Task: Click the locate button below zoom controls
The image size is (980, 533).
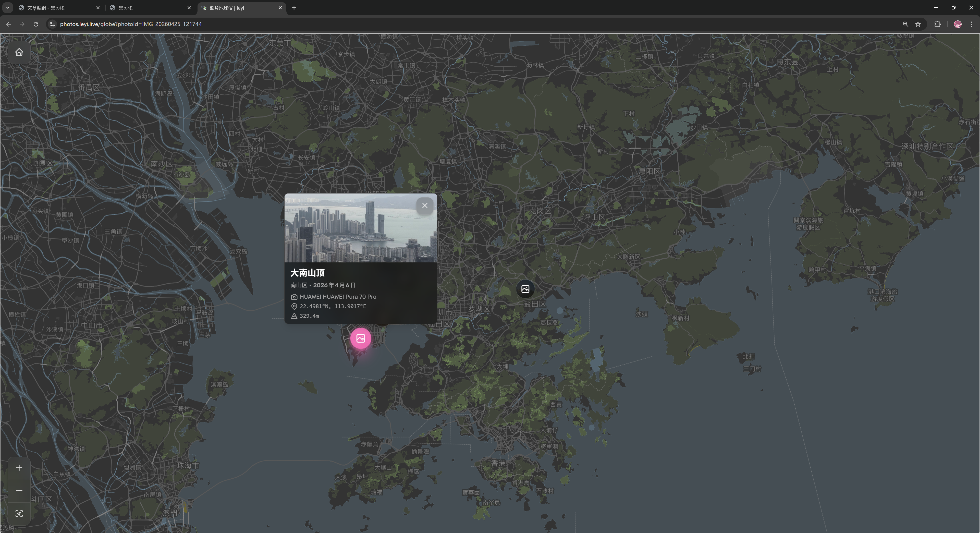Action: coord(19,513)
